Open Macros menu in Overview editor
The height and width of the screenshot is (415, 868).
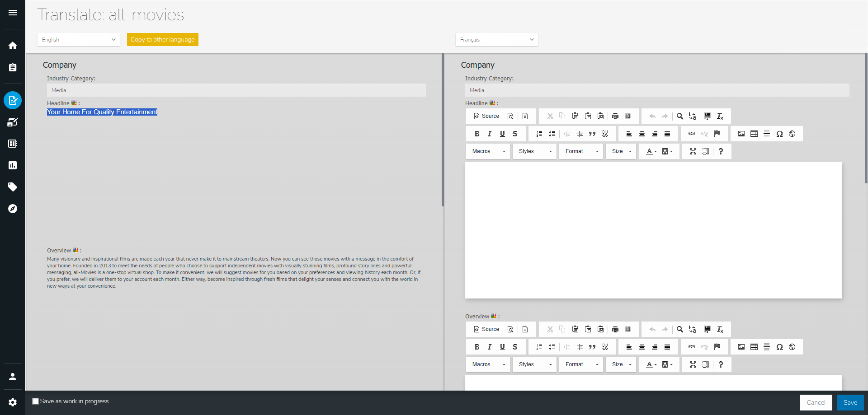[488, 364]
